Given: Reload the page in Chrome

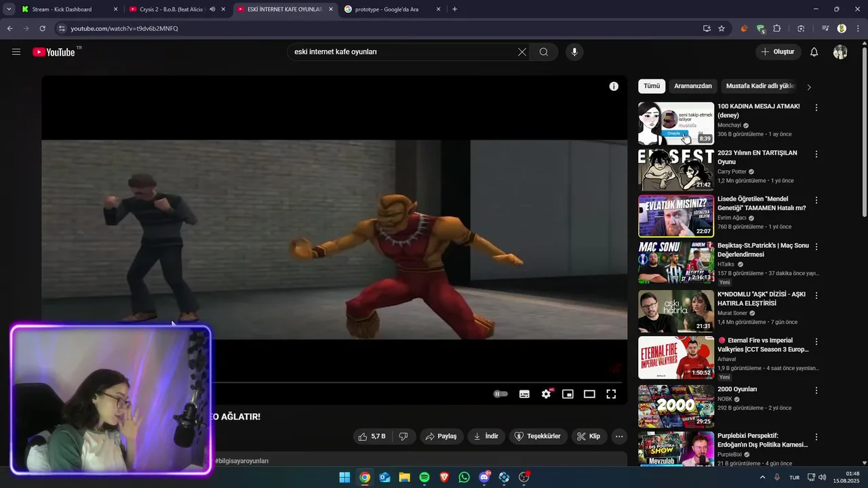Looking at the screenshot, I should tap(42, 28).
